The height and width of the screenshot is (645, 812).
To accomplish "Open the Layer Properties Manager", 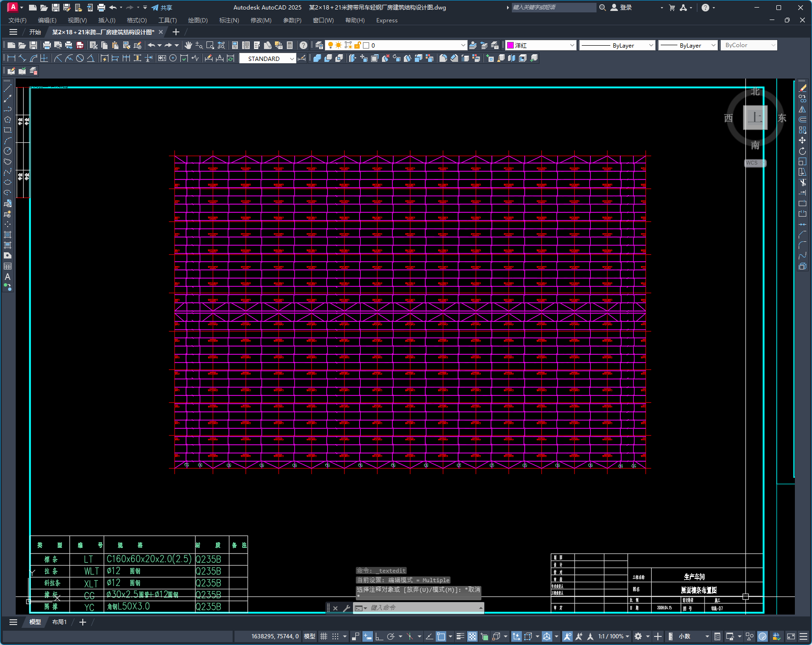I will pyautogui.click(x=319, y=45).
